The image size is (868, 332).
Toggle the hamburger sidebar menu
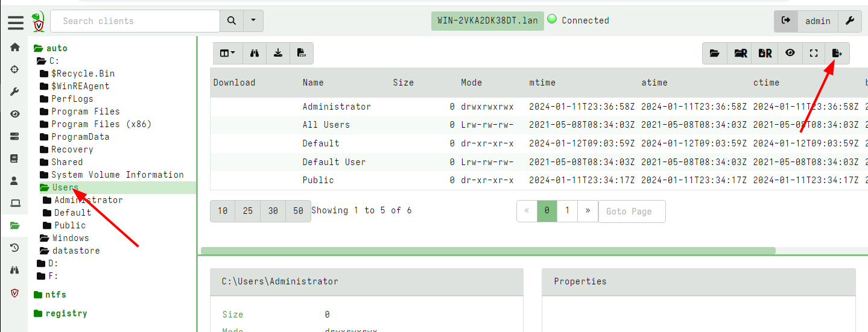tap(16, 22)
